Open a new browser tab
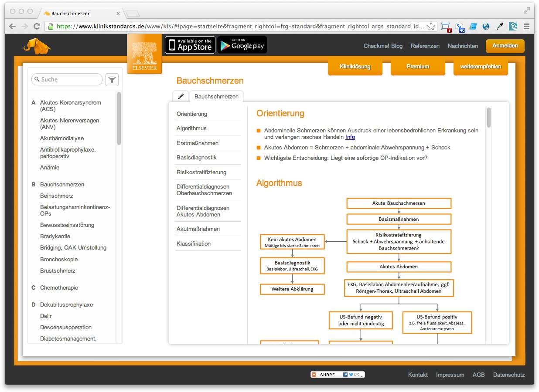The image size is (539, 392). click(133, 14)
